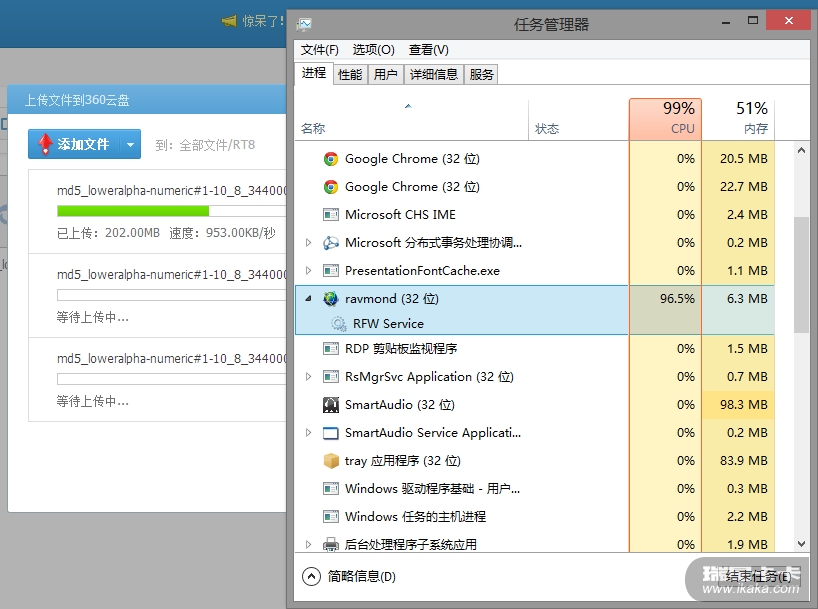Viewport: 818px width, 609px height.
Task: Click the RFW Service gear icon
Action: tap(339, 324)
